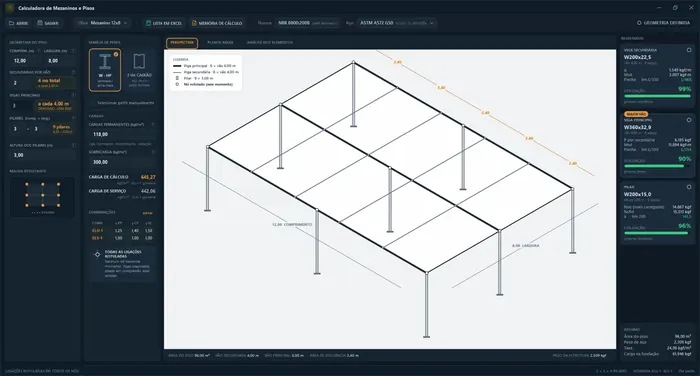Click the CARGA DE CÁLCULO value 645,27
This screenshot has width=700, height=376.
point(148,177)
